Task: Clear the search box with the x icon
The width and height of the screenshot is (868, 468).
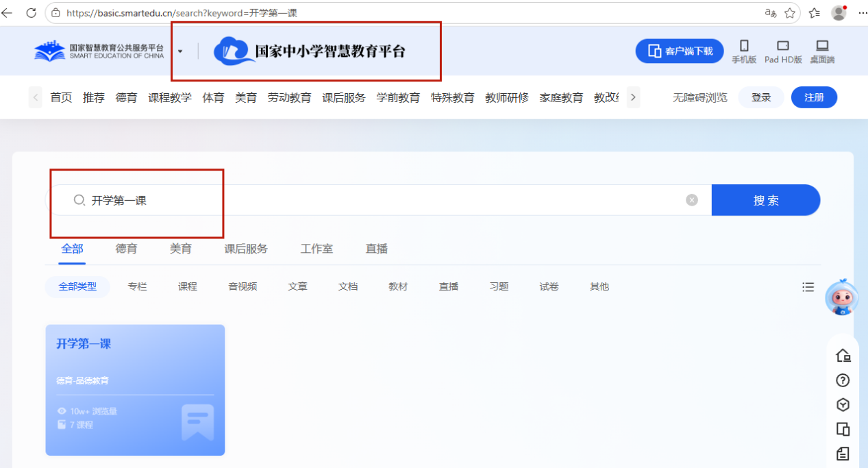Action: pyautogui.click(x=692, y=200)
